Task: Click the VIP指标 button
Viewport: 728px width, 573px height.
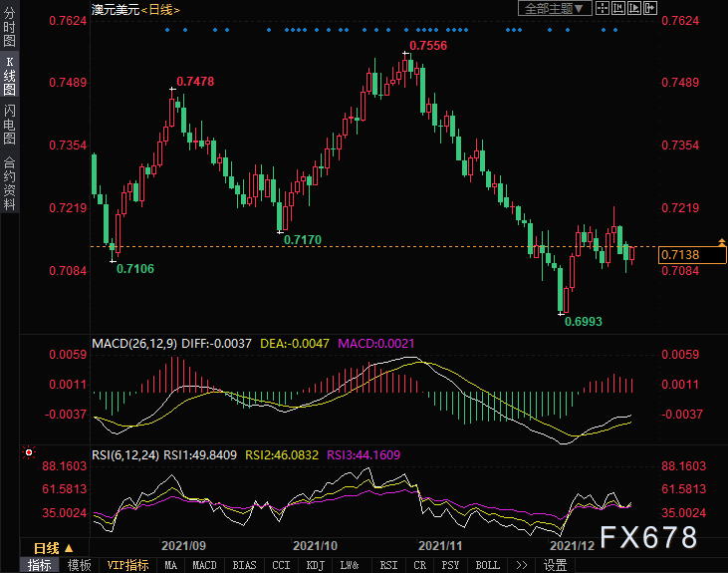Action: coord(127,565)
